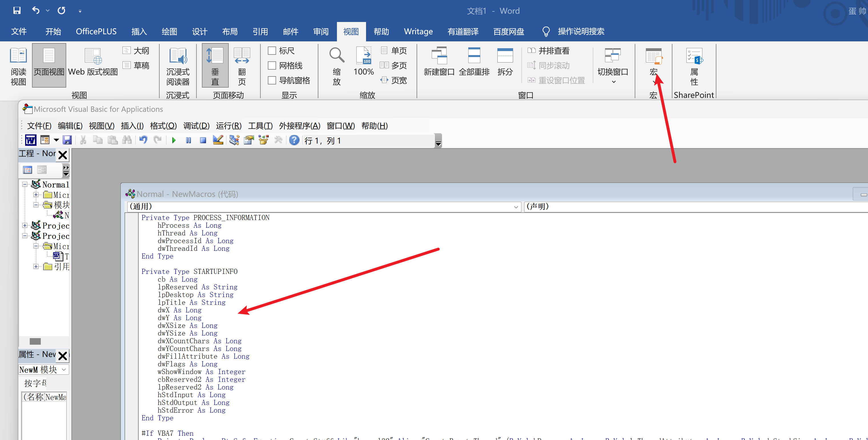Screen dimensions: 868x440
Task: Open the 调试(D) menu in VBA editor
Action: coord(196,126)
